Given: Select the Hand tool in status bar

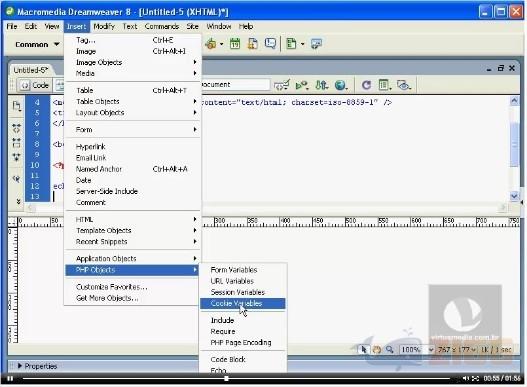Looking at the screenshot, I should coord(377,350).
